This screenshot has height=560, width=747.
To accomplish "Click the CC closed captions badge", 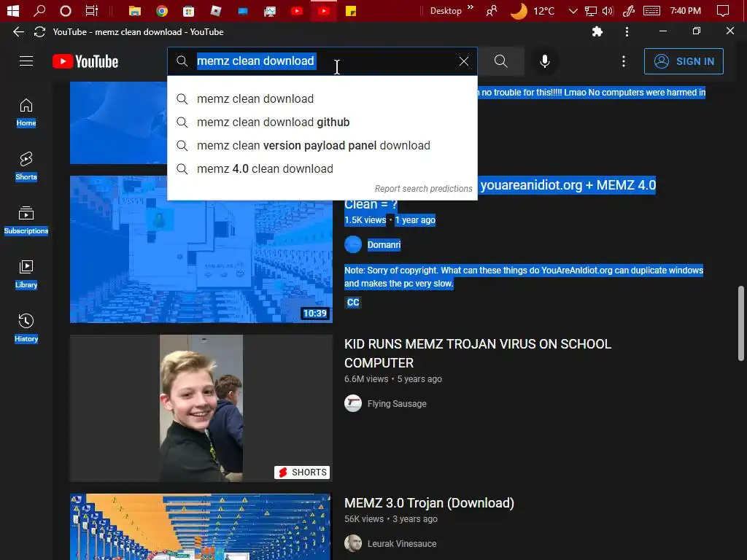I will 353,303.
